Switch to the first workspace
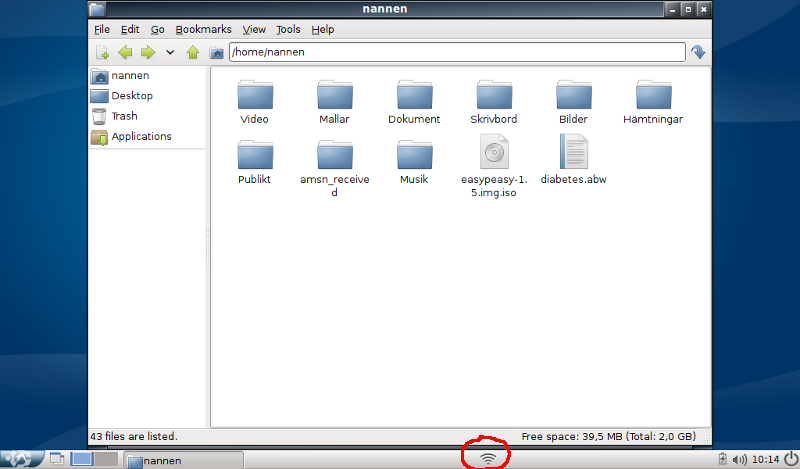800x469 pixels. [x=82, y=459]
